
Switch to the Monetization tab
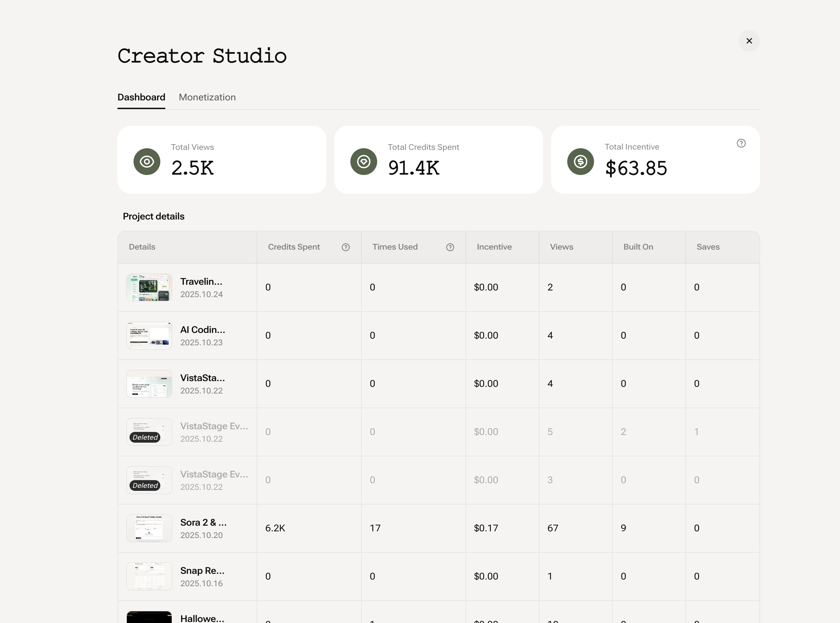pyautogui.click(x=207, y=97)
